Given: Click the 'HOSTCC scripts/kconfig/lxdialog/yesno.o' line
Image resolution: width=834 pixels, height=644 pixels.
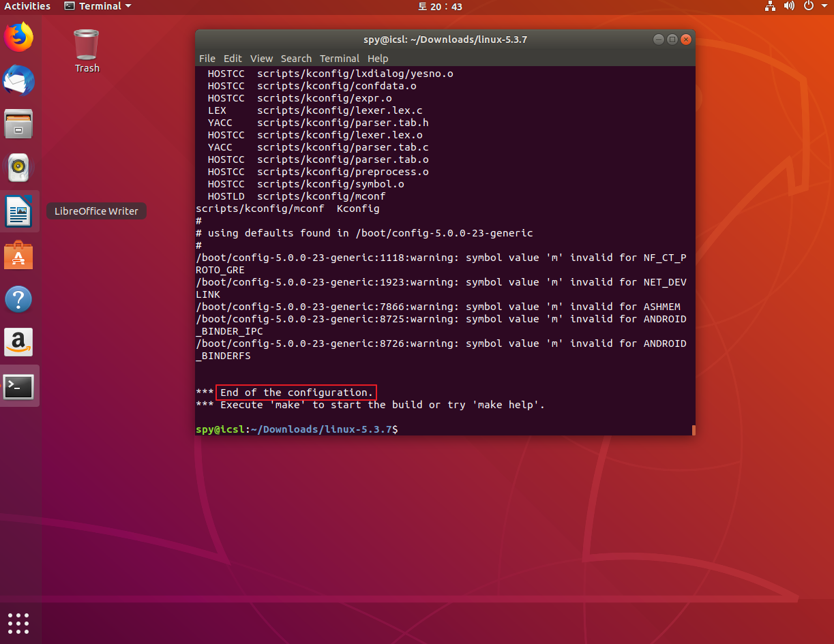Looking at the screenshot, I should tap(330, 74).
